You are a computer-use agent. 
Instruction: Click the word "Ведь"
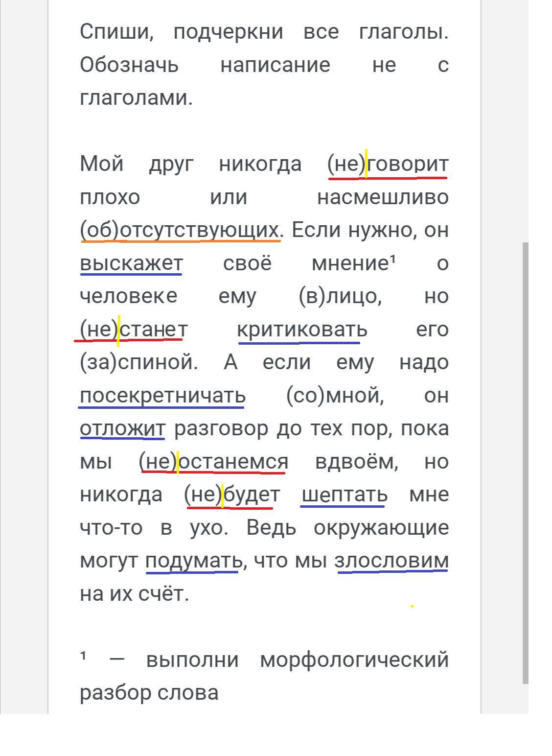click(x=271, y=528)
